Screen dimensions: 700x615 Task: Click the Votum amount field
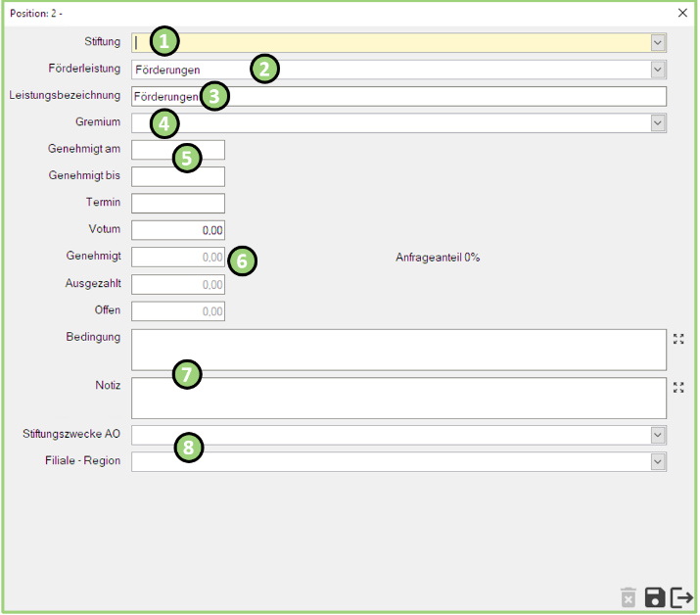178,230
